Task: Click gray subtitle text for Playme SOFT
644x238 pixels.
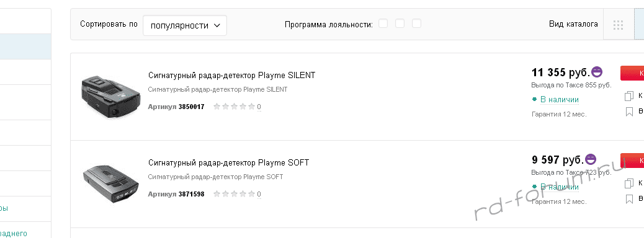Action: click(x=215, y=177)
